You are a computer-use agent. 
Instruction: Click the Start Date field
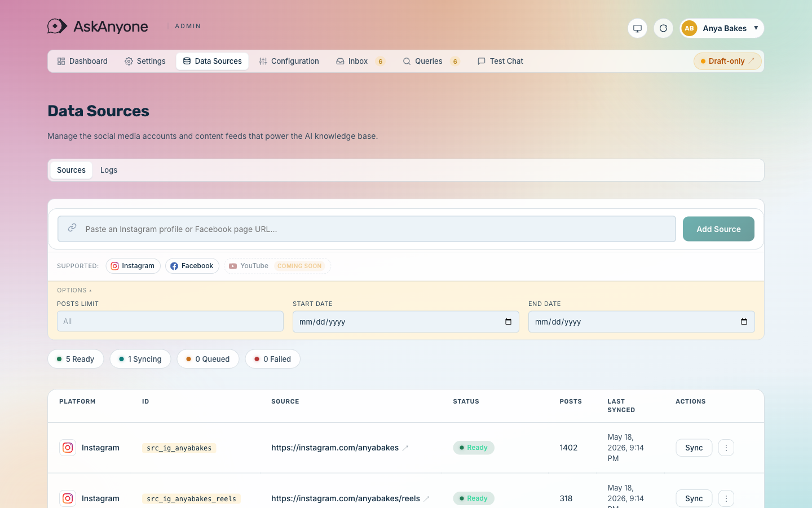click(406, 322)
